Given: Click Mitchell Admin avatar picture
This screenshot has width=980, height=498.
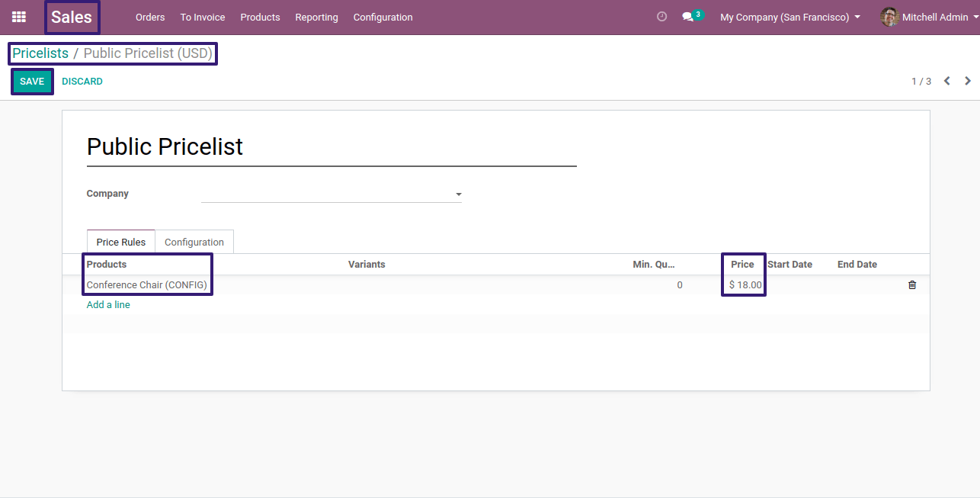Looking at the screenshot, I should pyautogui.click(x=889, y=17).
